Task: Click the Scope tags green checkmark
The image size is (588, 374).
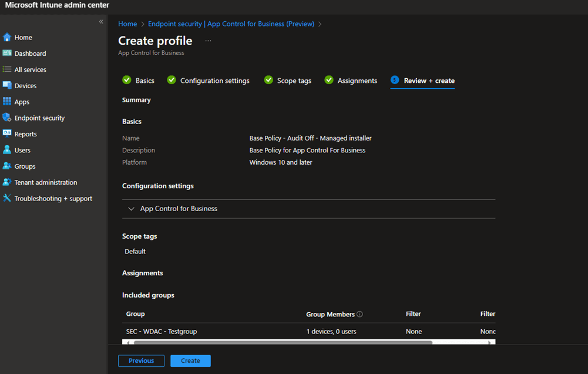Action: pos(268,80)
